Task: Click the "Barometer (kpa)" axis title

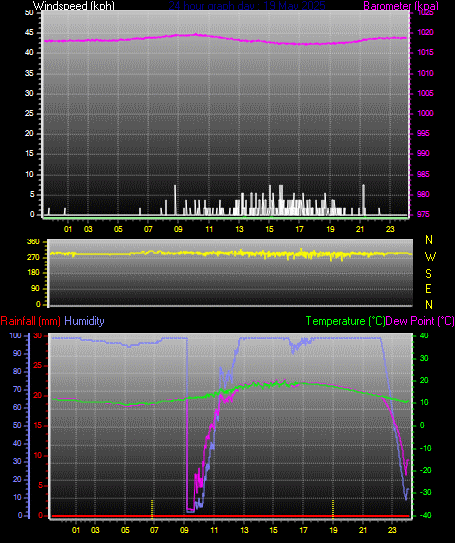Action: click(401, 6)
